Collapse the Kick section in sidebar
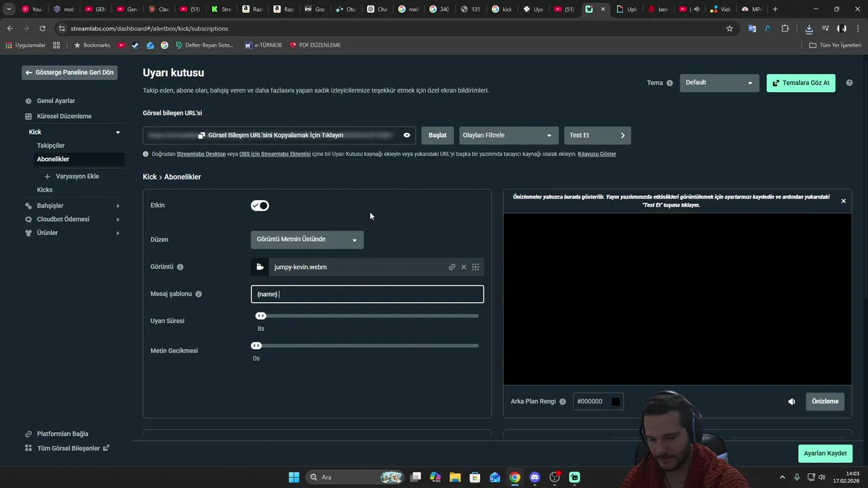Image resolution: width=868 pixels, height=488 pixels. [118, 132]
